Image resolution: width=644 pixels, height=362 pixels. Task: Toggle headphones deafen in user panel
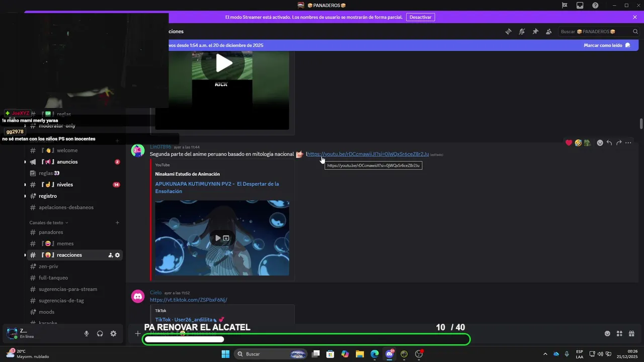point(100,333)
